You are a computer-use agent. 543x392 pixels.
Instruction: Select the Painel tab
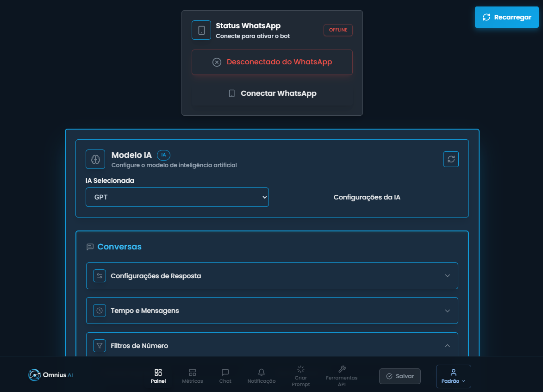[158, 375]
